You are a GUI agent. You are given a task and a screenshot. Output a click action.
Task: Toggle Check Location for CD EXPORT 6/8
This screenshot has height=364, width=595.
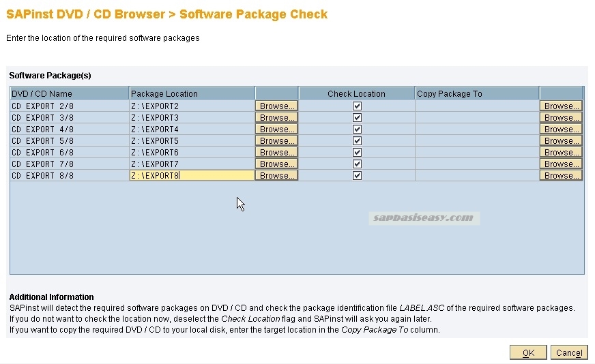pos(357,153)
